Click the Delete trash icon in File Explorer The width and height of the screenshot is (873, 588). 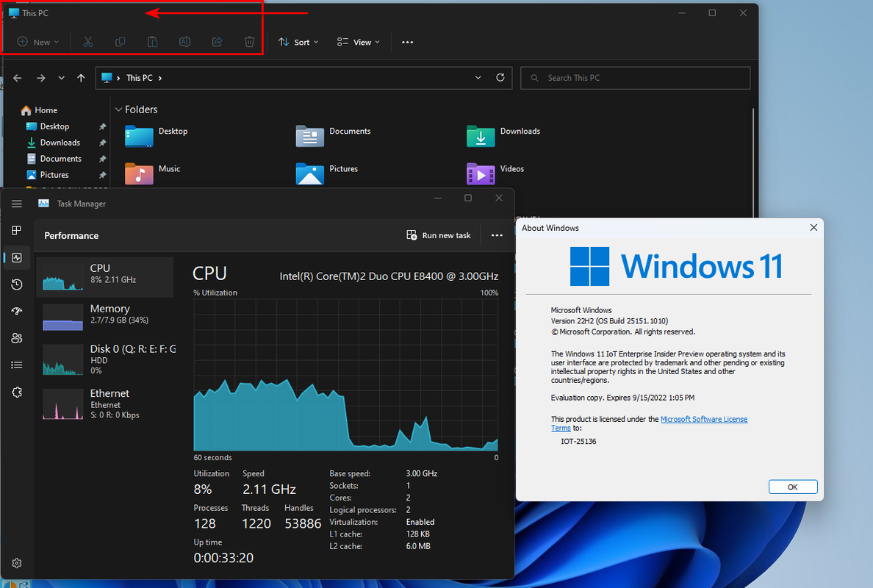point(249,42)
